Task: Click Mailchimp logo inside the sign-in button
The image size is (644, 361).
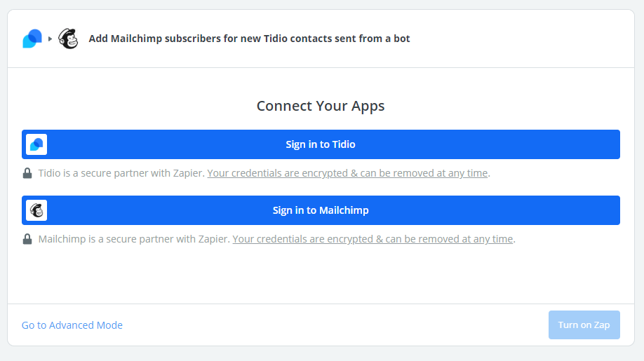Action: [36, 210]
